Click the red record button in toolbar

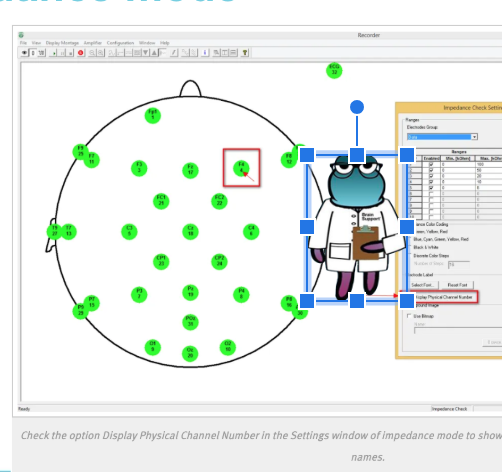coord(81,53)
